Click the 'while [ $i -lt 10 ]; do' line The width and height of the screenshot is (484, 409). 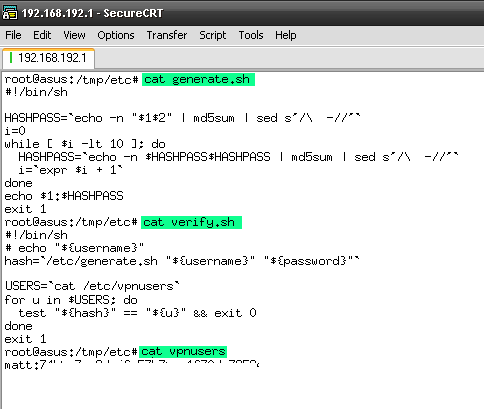click(x=85, y=144)
